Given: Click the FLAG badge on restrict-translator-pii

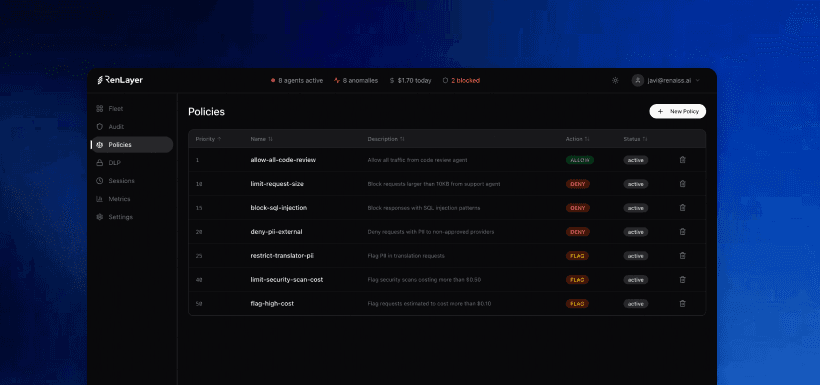Looking at the screenshot, I should point(577,256).
